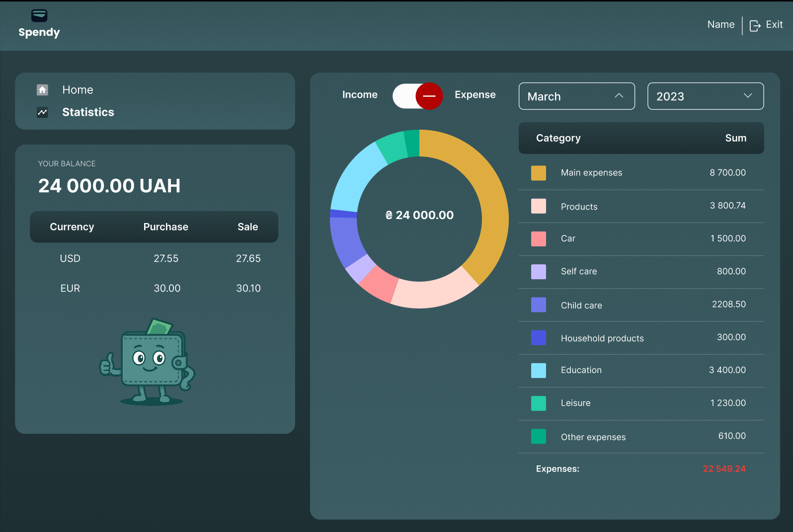Go to Home in sidebar menu
Viewport: 793px width, 532px height.
tap(78, 90)
